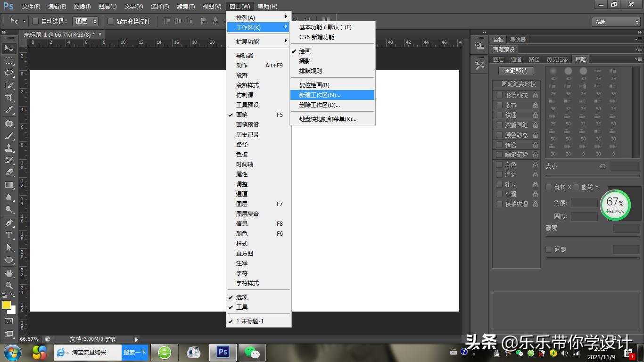Select the Hand tool

[9, 273]
